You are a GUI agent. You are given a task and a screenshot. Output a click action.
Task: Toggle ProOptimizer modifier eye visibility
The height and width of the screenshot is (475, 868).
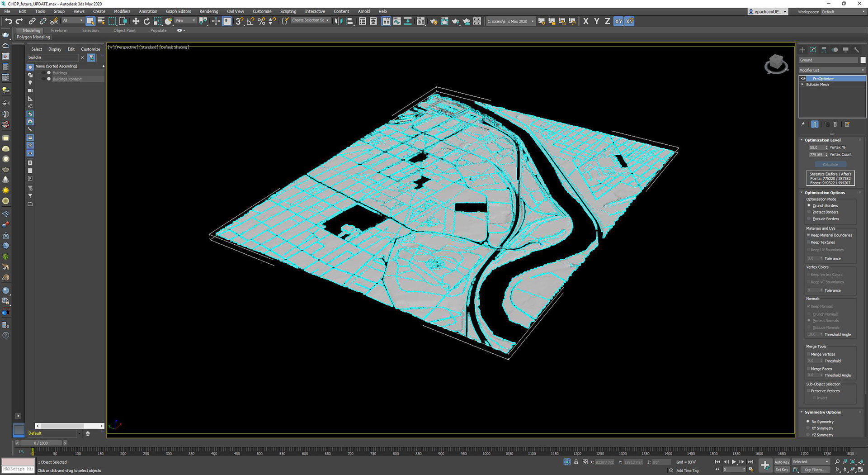click(803, 79)
